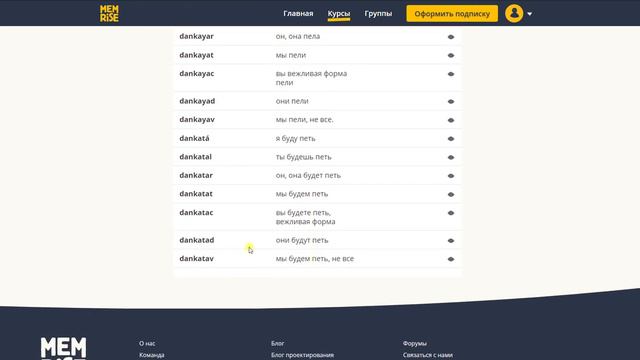The image size is (640, 360).
Task: Select the word dankayar
Action: click(196, 36)
